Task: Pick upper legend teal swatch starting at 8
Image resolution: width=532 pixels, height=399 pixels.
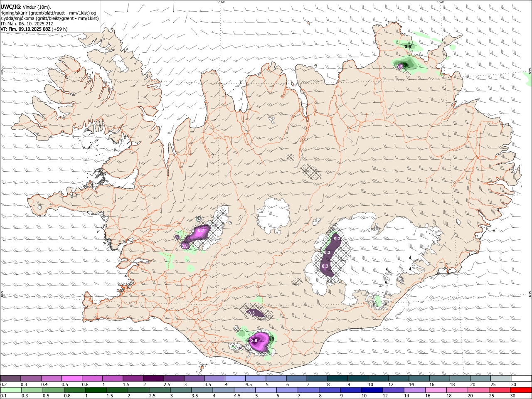Action: point(337,379)
